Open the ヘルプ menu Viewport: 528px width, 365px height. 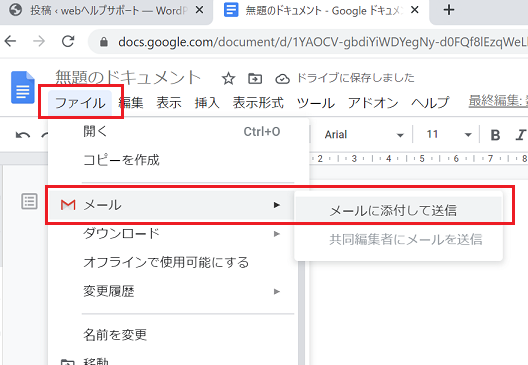(x=430, y=102)
